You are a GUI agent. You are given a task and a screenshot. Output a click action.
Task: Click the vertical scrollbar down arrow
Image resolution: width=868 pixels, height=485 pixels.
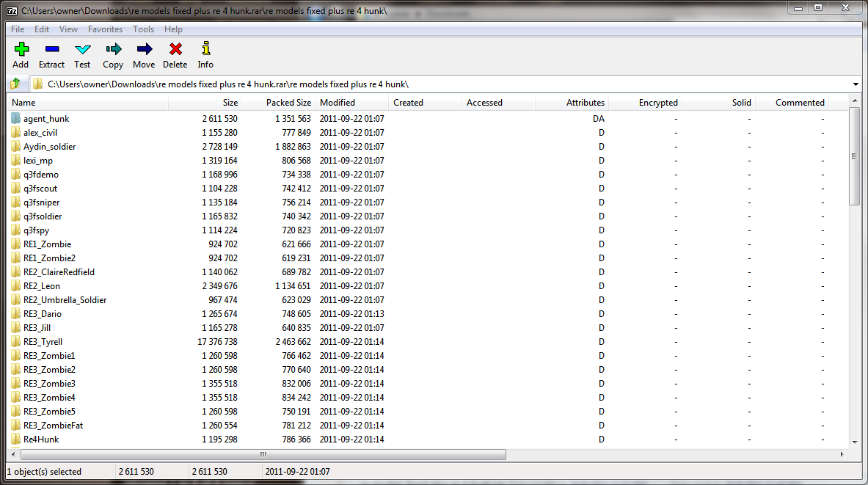click(855, 442)
